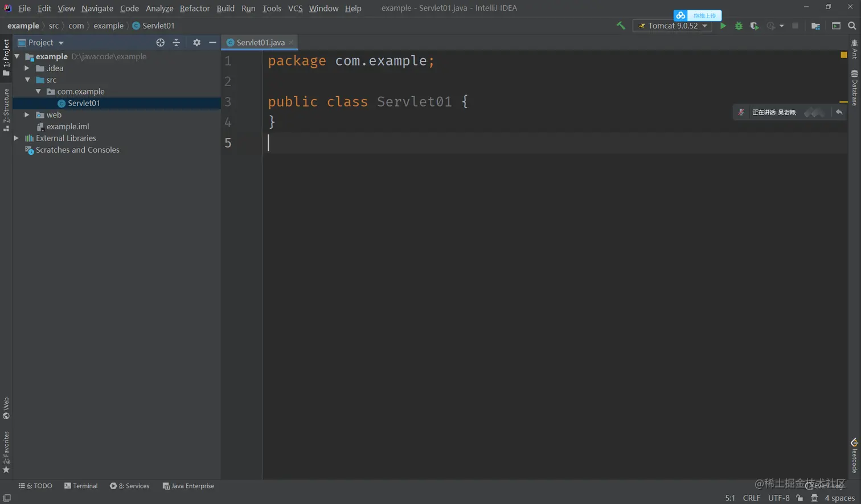Click line 3 in the editor gutter
This screenshot has height=504, width=861.
pyautogui.click(x=228, y=102)
